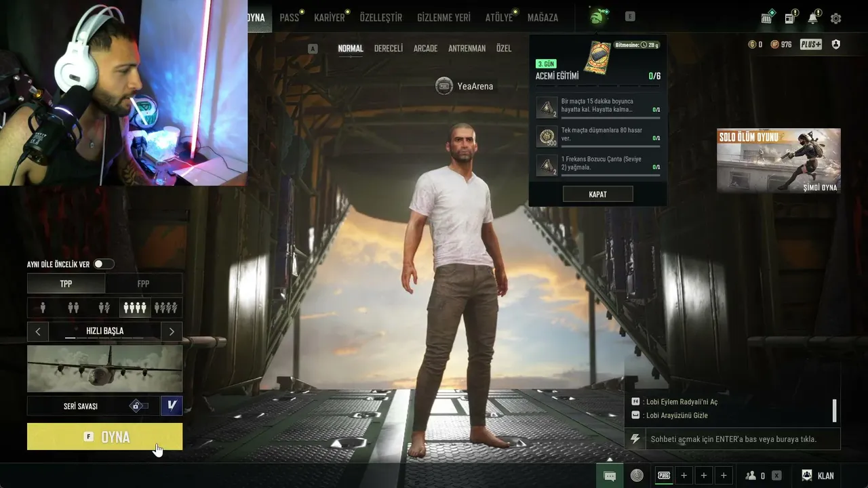Click the PUBG team slot icon
Screen dimensions: 868x488
point(665,476)
